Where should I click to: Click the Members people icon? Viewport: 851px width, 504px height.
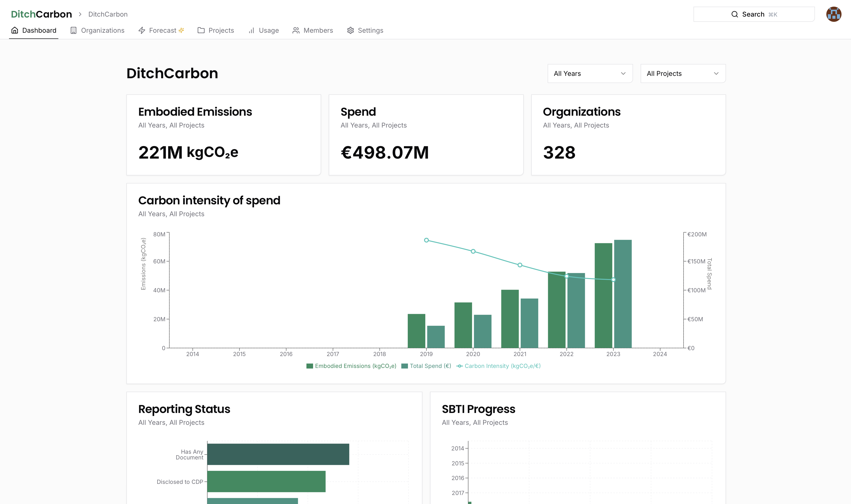tap(296, 30)
